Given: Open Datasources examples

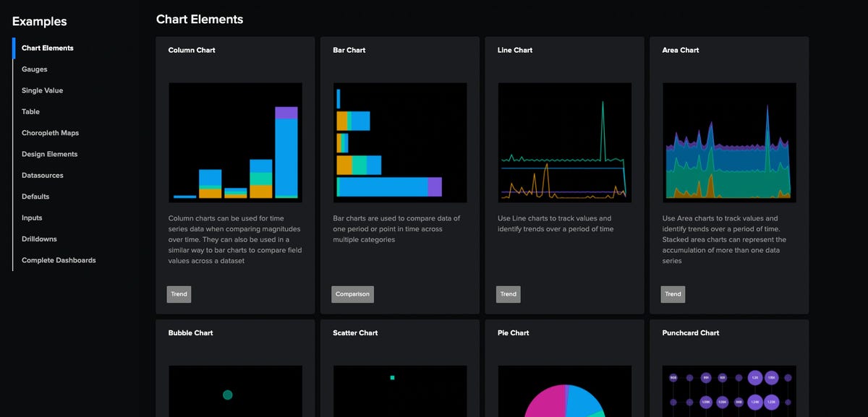Looking at the screenshot, I should point(43,176).
